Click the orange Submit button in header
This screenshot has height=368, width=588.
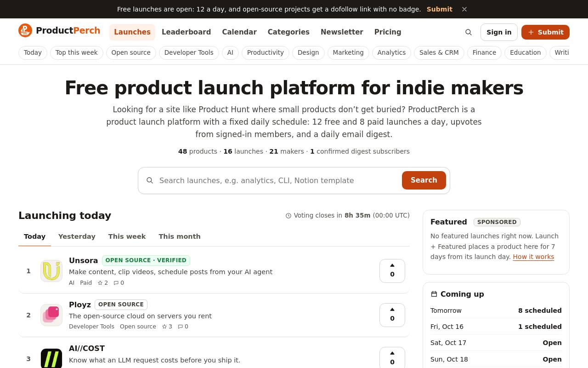point(545,32)
